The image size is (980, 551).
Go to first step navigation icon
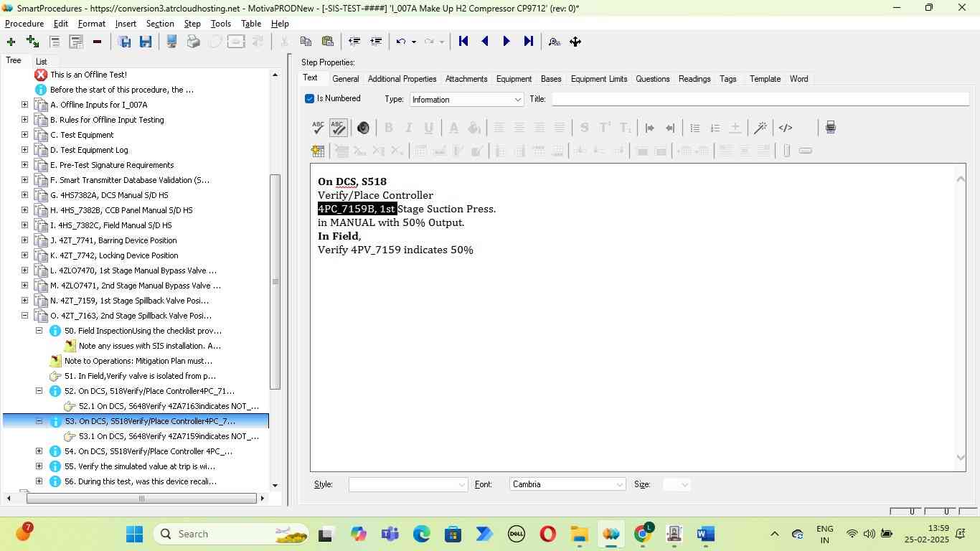[x=463, y=42]
